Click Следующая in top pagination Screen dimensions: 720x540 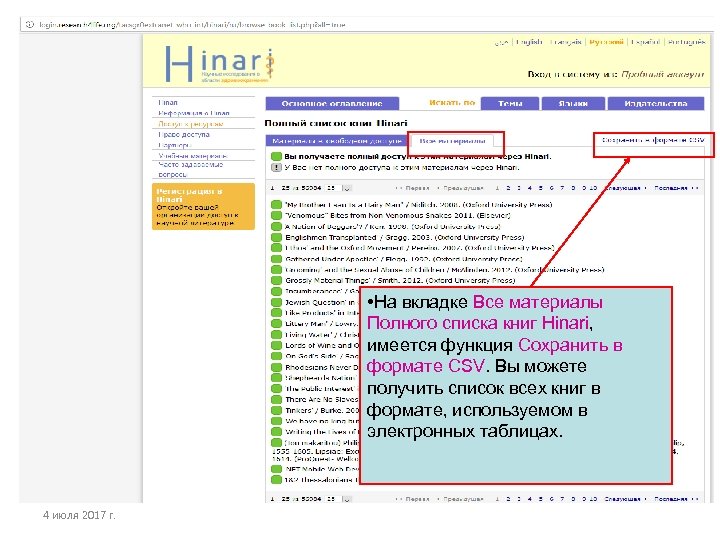click(x=625, y=188)
